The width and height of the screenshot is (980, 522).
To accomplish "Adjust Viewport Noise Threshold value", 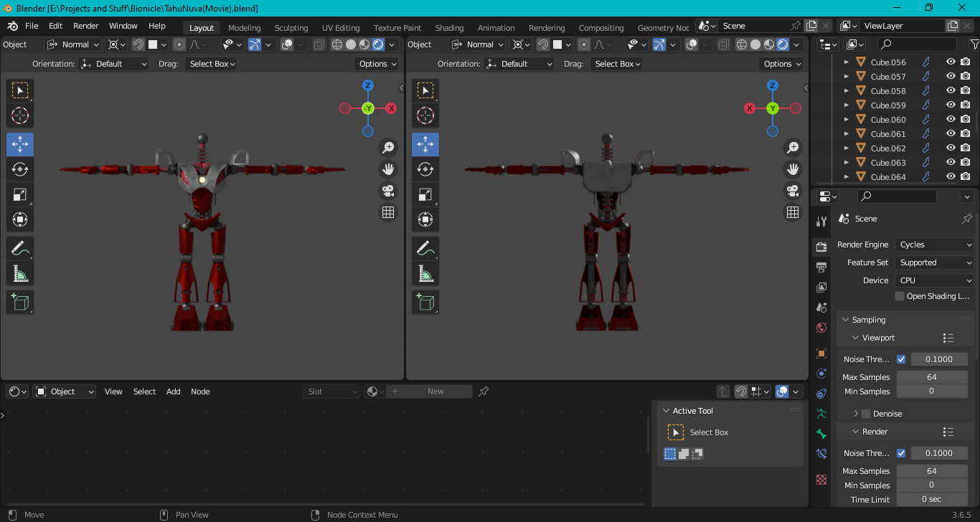I will pos(939,359).
